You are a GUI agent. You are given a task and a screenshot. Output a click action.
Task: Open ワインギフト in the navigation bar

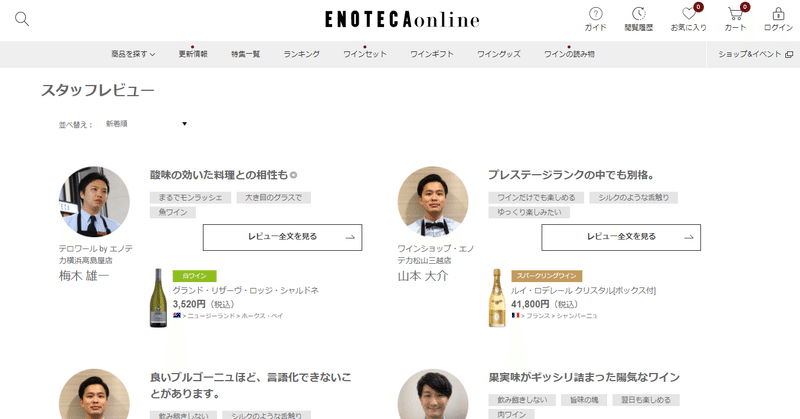[432, 54]
